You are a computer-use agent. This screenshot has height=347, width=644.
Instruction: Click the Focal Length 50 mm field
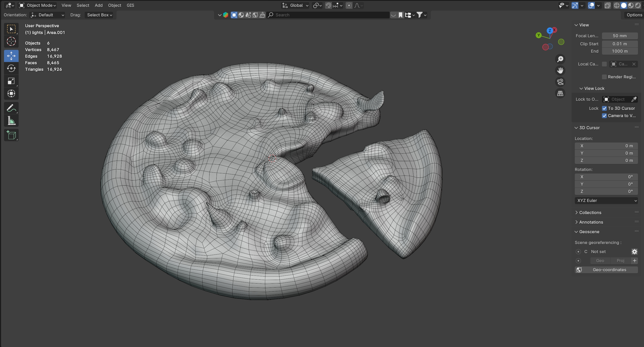point(619,36)
